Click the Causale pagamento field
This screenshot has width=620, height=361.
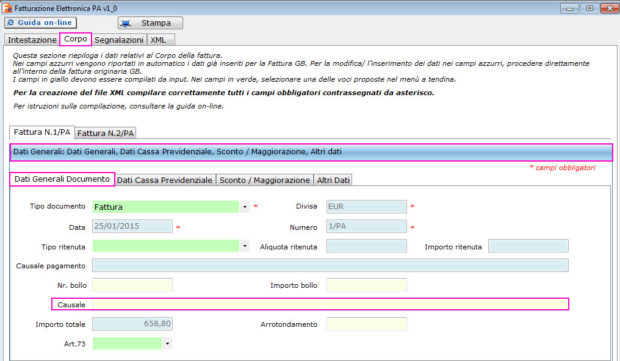(331, 265)
